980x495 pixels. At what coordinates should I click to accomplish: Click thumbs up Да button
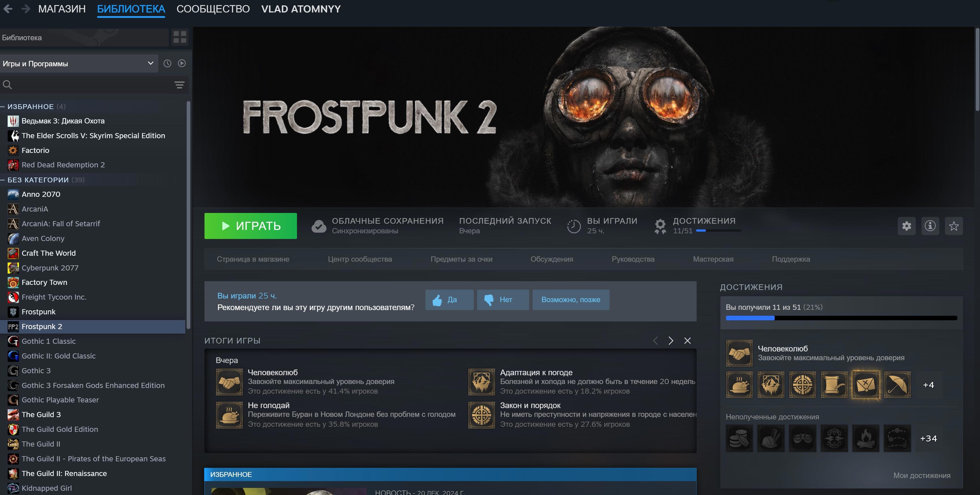[x=449, y=300]
